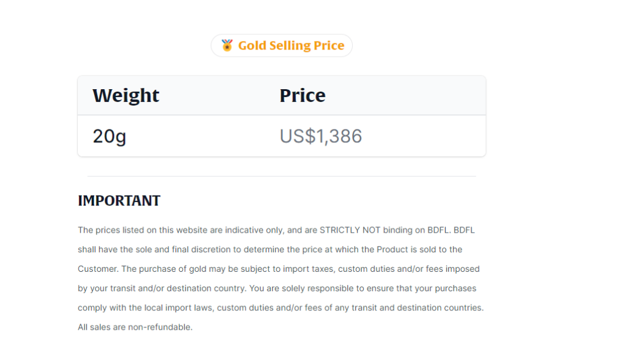This screenshot has height=364, width=626.
Task: Click the words 'final discretion' in the disclaimer
Action: click(x=201, y=250)
